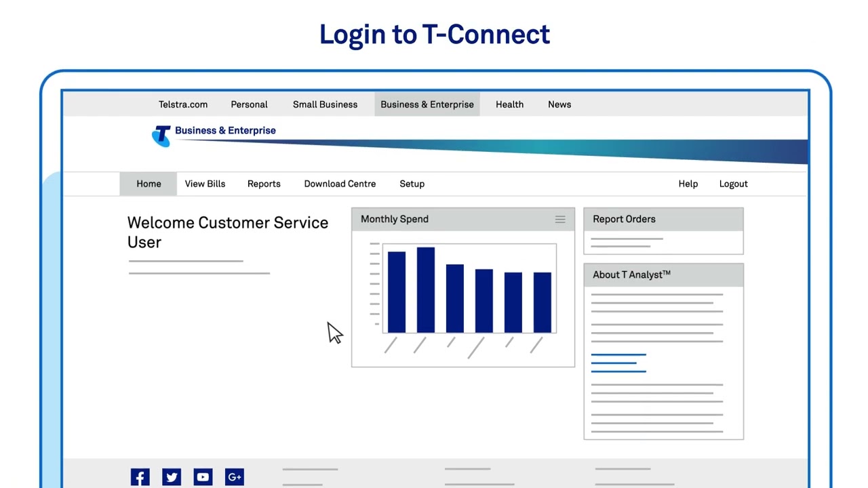Viewport: 868px width, 488px height.
Task: Switch to the Personal section
Action: click(249, 104)
